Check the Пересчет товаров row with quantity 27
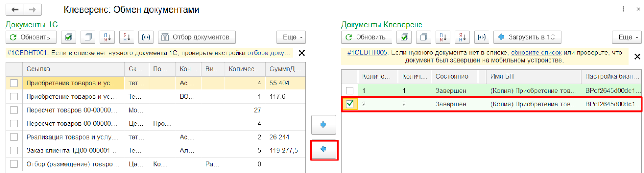Viewport: 644px width, 173px height. tap(14, 110)
